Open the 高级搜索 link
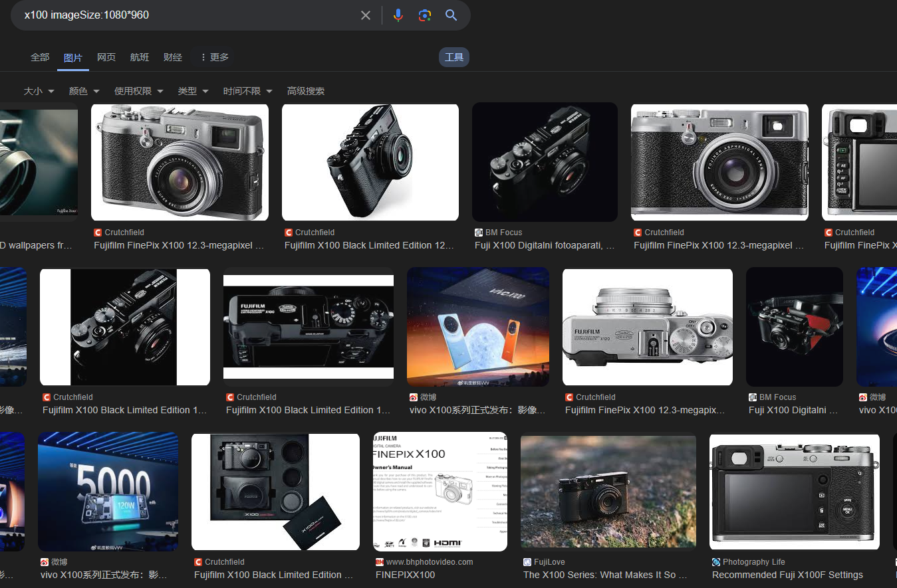The height and width of the screenshot is (588, 897). pyautogui.click(x=306, y=91)
